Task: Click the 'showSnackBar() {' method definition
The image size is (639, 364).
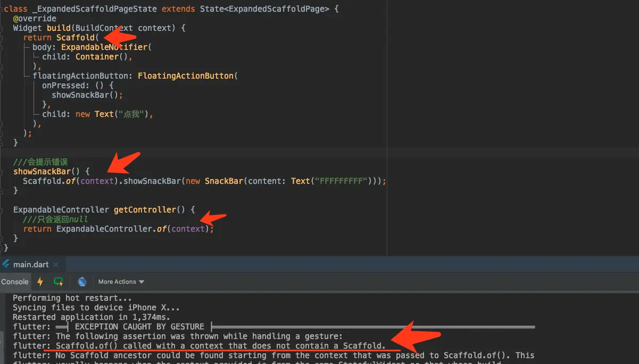Action: 52,171
